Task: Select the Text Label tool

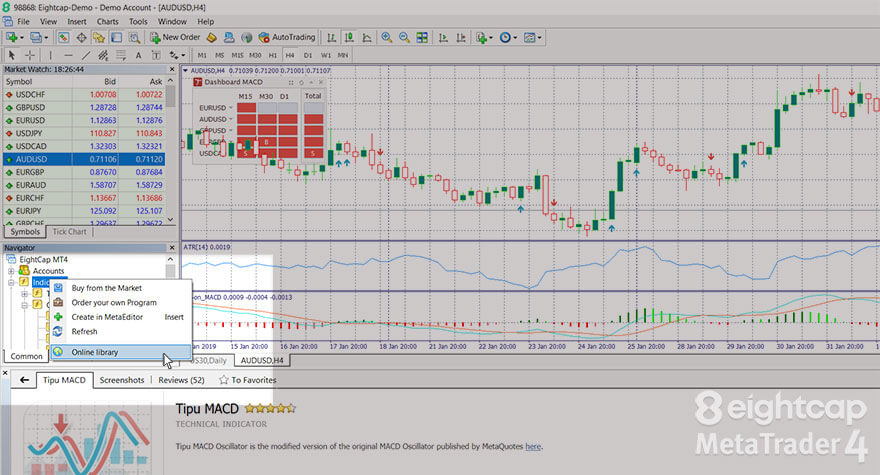Action: (x=156, y=55)
